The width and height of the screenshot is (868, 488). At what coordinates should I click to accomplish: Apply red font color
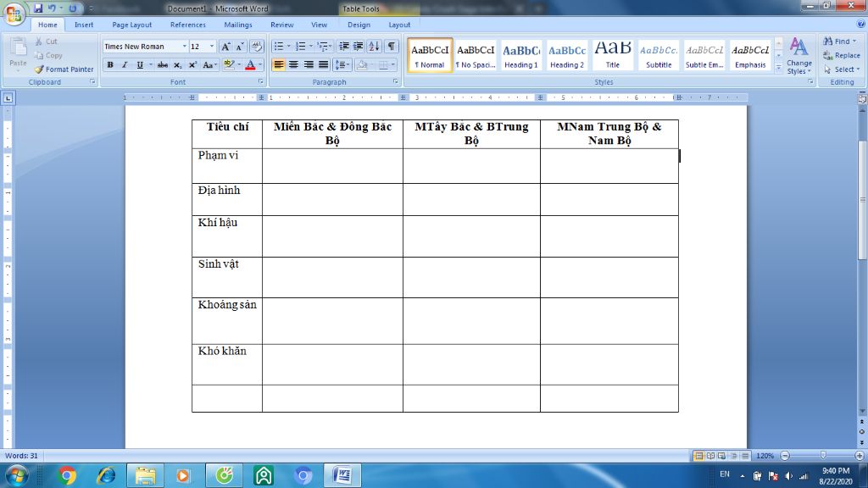[250, 64]
